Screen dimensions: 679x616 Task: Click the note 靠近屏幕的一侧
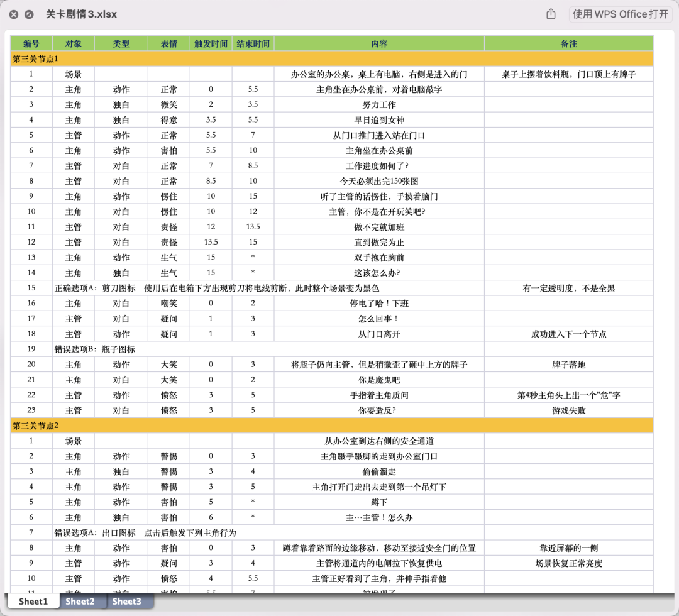(x=568, y=547)
